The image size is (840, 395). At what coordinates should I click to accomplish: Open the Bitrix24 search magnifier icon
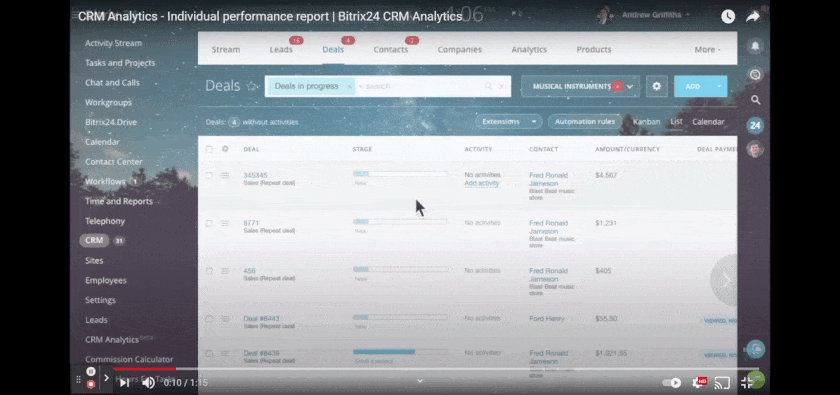coord(755,100)
